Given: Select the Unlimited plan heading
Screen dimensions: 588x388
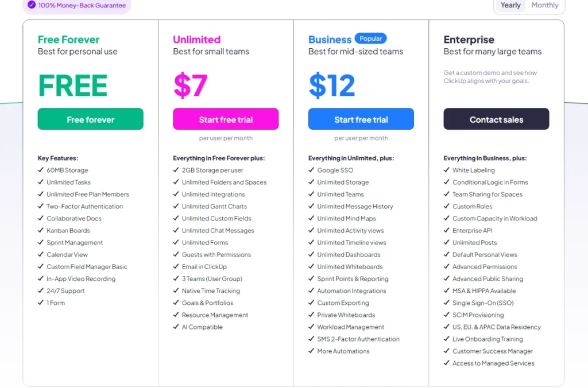Looking at the screenshot, I should 196,40.
